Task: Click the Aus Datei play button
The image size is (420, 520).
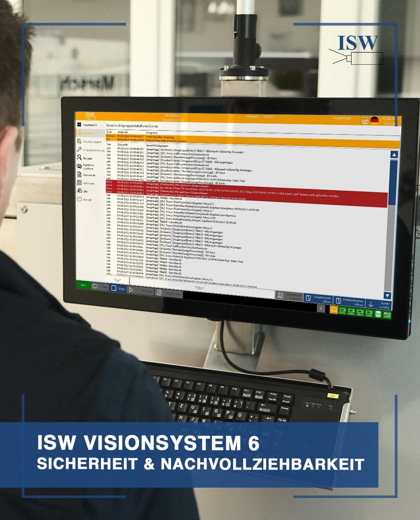Action: point(141,290)
